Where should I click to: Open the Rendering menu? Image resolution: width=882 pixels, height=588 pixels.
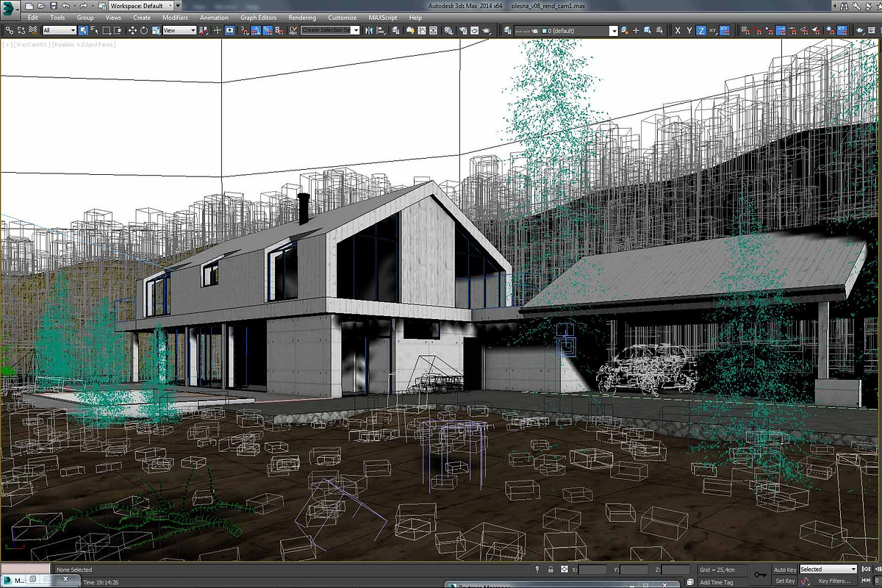tap(302, 18)
